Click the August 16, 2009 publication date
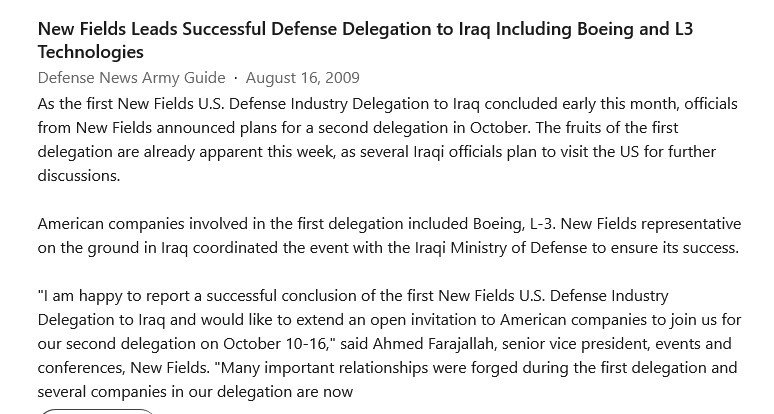Image resolution: width=774 pixels, height=414 pixels. (x=303, y=78)
